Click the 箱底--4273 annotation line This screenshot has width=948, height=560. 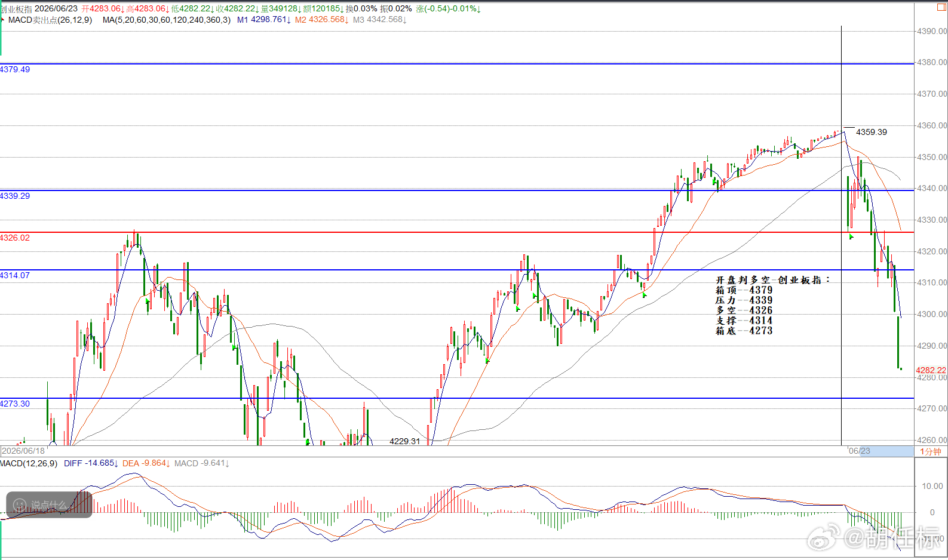click(x=744, y=331)
